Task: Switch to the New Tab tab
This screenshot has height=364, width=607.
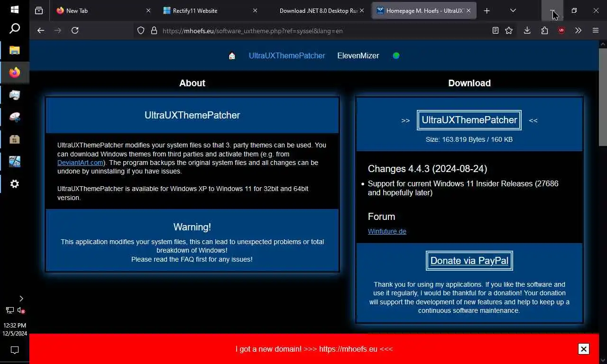Action: point(104,10)
